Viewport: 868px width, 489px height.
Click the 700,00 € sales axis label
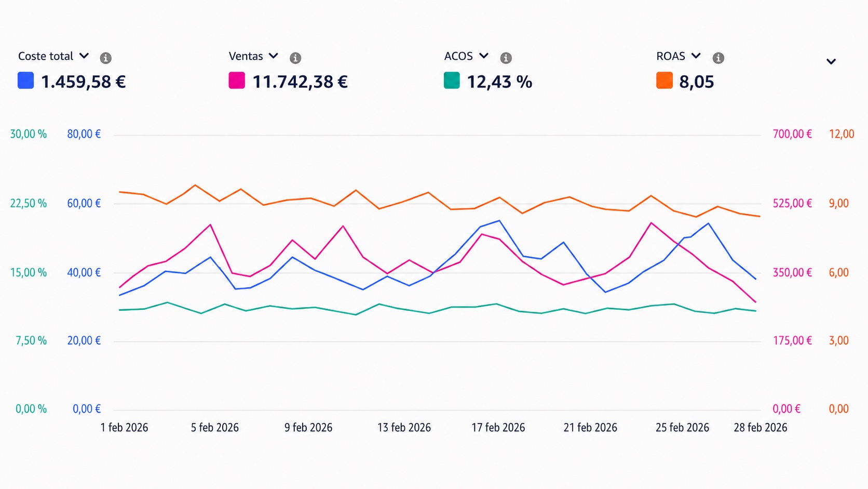tap(792, 134)
